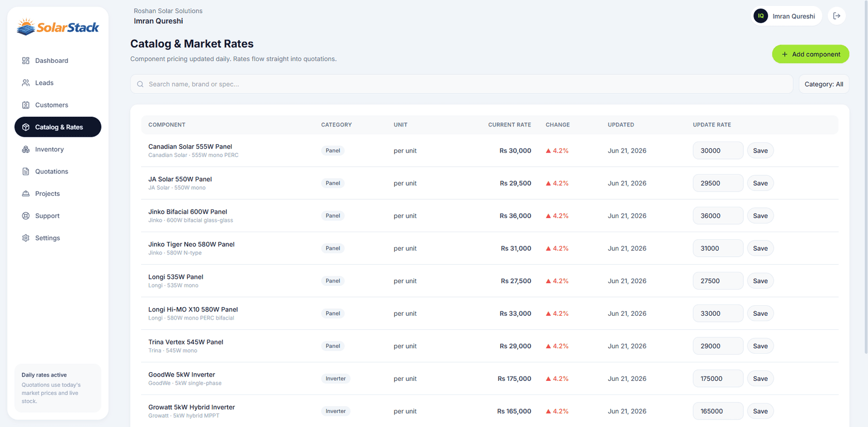Click the search magnifier icon

pyautogui.click(x=141, y=84)
